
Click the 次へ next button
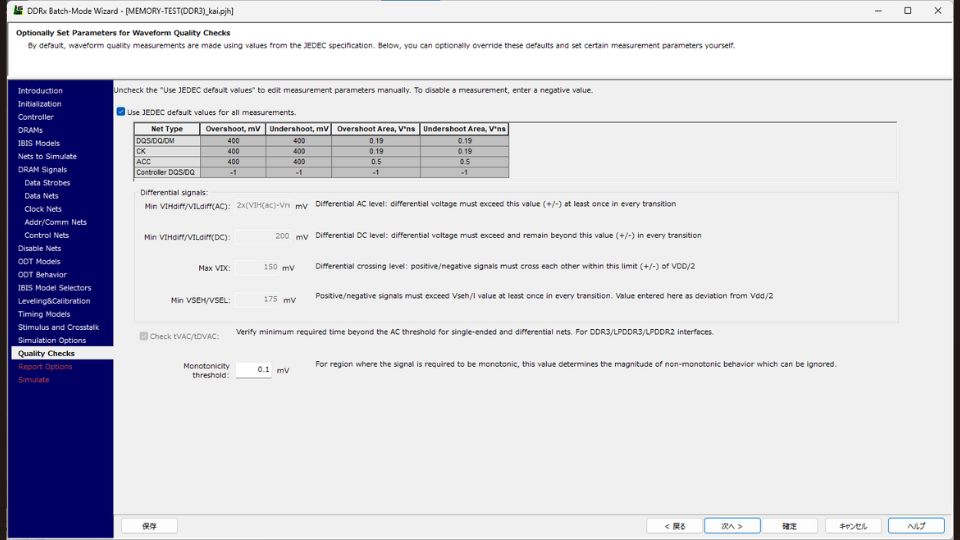click(x=732, y=526)
